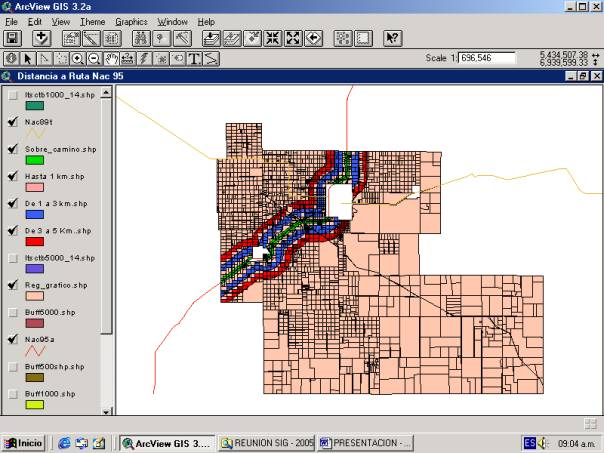Click the red De 3 a 5 Km swatch
604x453 pixels.
35,241
